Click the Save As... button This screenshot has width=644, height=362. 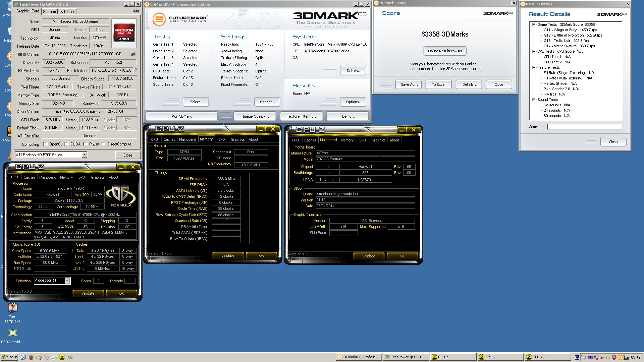409,84
